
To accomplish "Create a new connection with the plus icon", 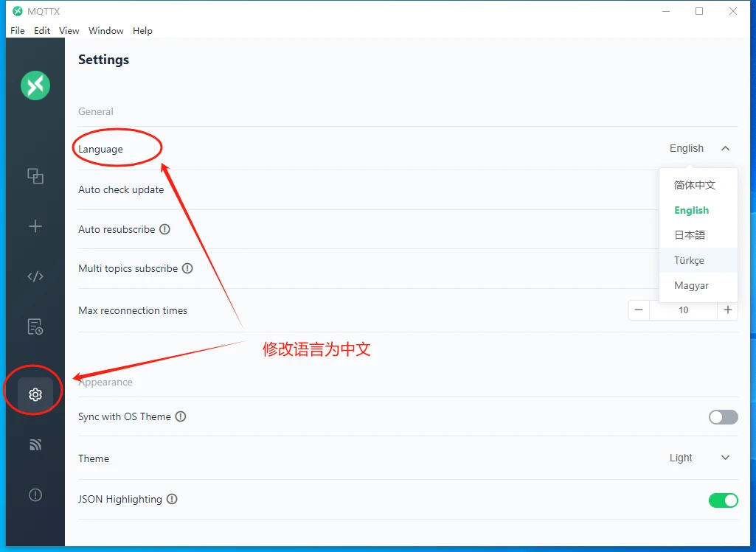I will 35,226.
